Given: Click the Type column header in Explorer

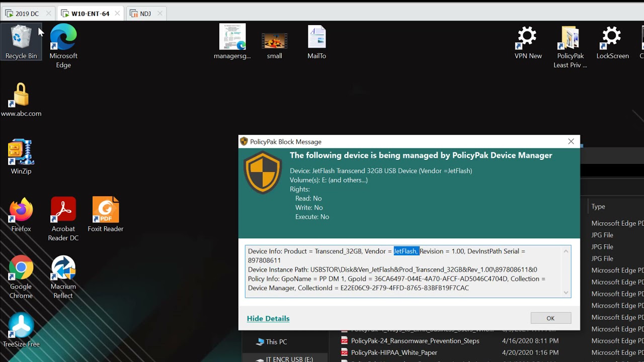Looking at the screenshot, I should click(x=598, y=207).
